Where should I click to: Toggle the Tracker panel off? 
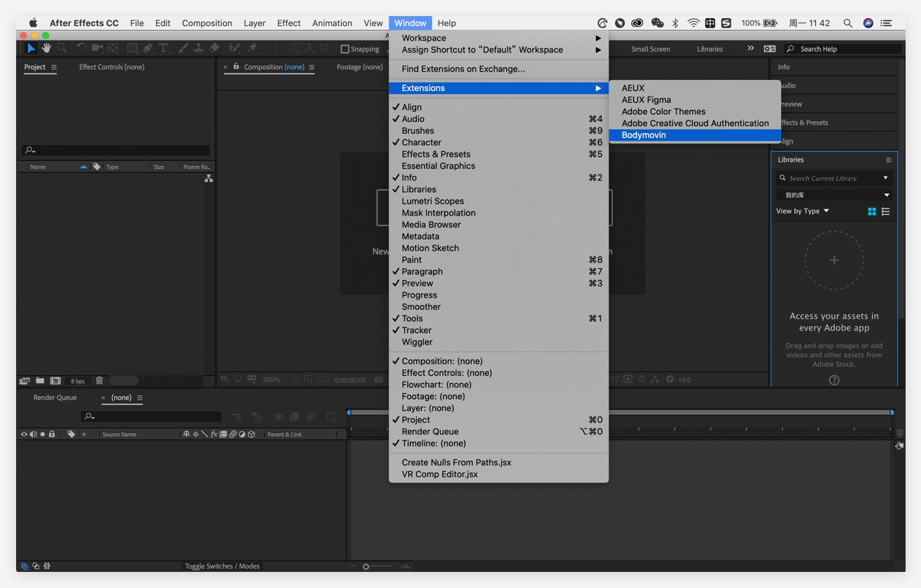tap(416, 330)
